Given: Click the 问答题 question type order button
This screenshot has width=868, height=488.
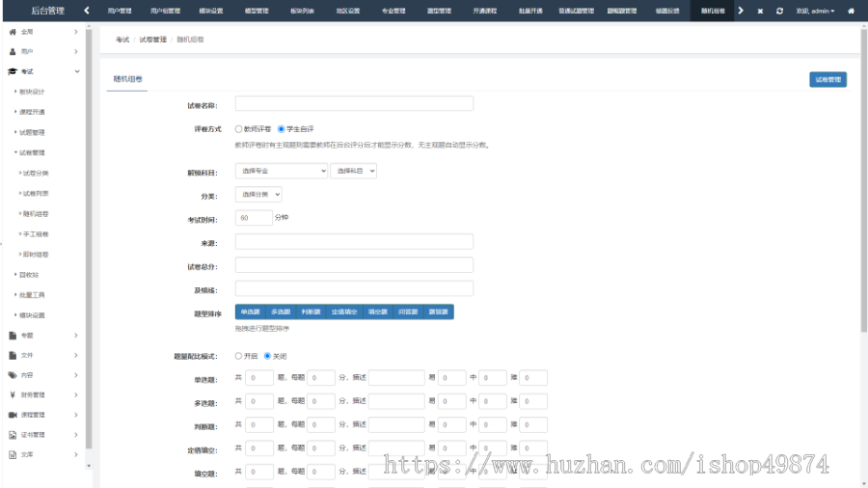Looking at the screenshot, I should [408, 312].
